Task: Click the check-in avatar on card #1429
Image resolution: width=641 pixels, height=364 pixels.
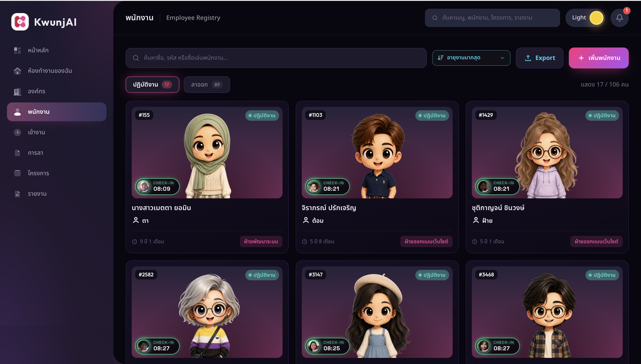Action: click(x=484, y=187)
